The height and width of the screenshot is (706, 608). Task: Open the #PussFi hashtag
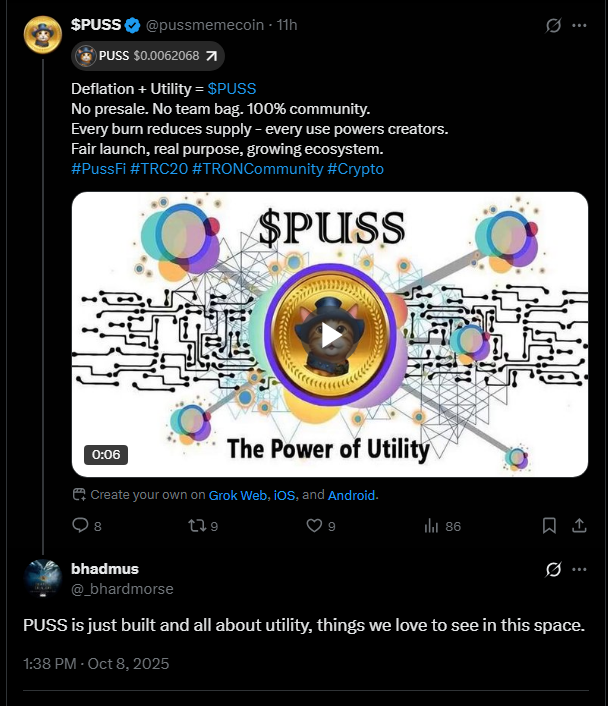98,168
